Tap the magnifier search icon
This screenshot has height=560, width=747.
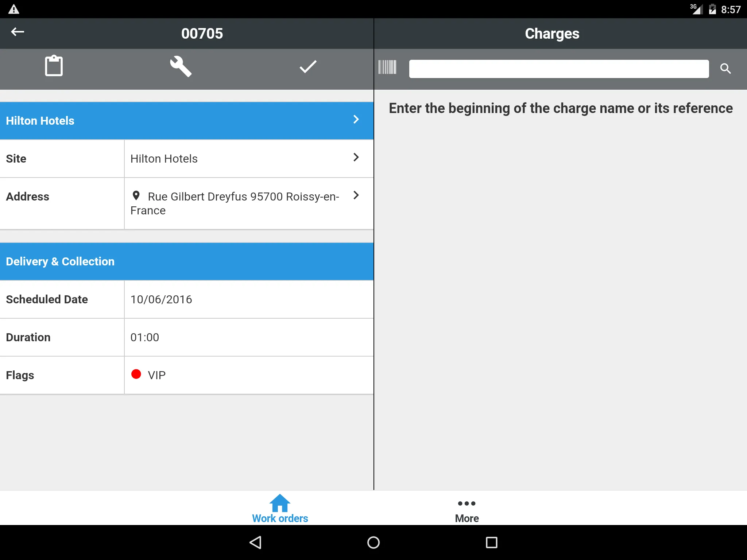[725, 69]
